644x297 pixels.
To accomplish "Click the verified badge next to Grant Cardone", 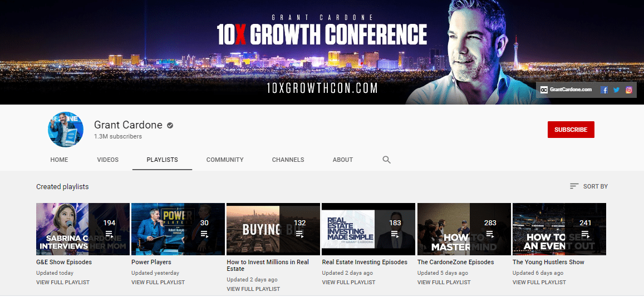I will tap(170, 126).
